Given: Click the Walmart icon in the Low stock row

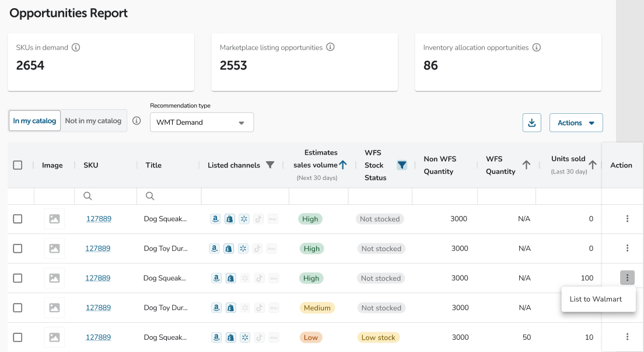Looking at the screenshot, I should (245, 337).
